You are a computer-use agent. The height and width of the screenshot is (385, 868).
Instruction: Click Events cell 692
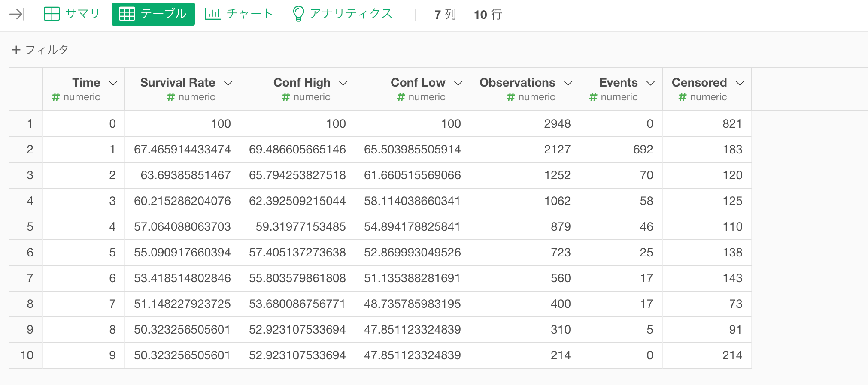621,150
